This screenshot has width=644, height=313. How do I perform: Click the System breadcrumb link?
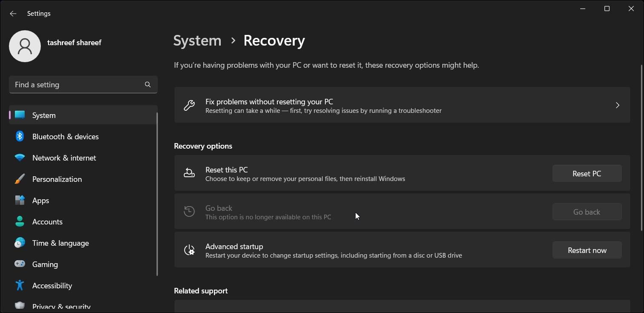[197, 40]
